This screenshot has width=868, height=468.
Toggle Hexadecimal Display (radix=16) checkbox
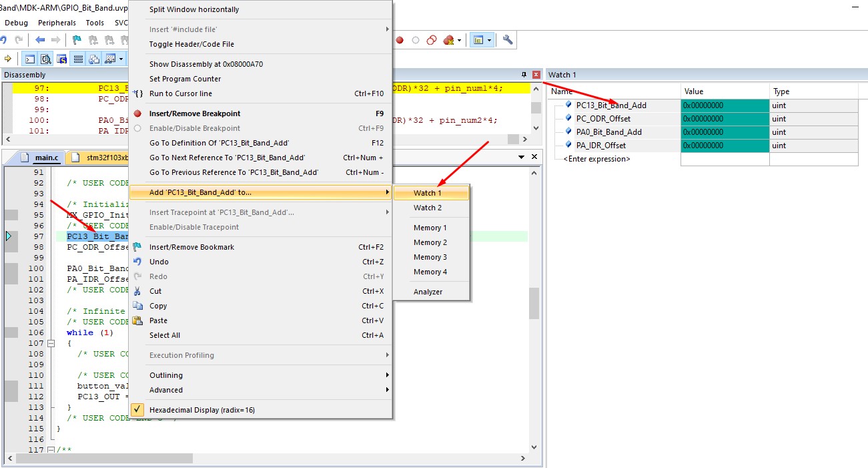pyautogui.click(x=137, y=410)
